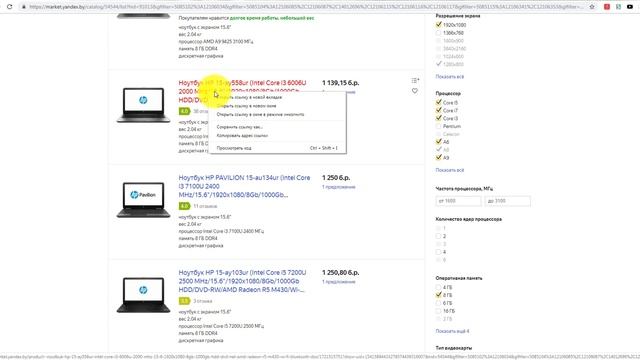Check the 16 ГБ RAM filter

click(439, 311)
